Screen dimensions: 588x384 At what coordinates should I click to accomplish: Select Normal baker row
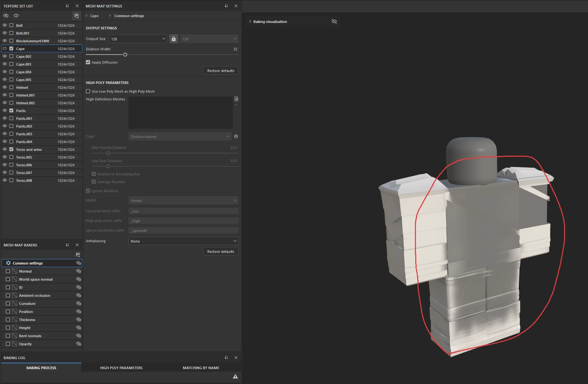(42, 271)
